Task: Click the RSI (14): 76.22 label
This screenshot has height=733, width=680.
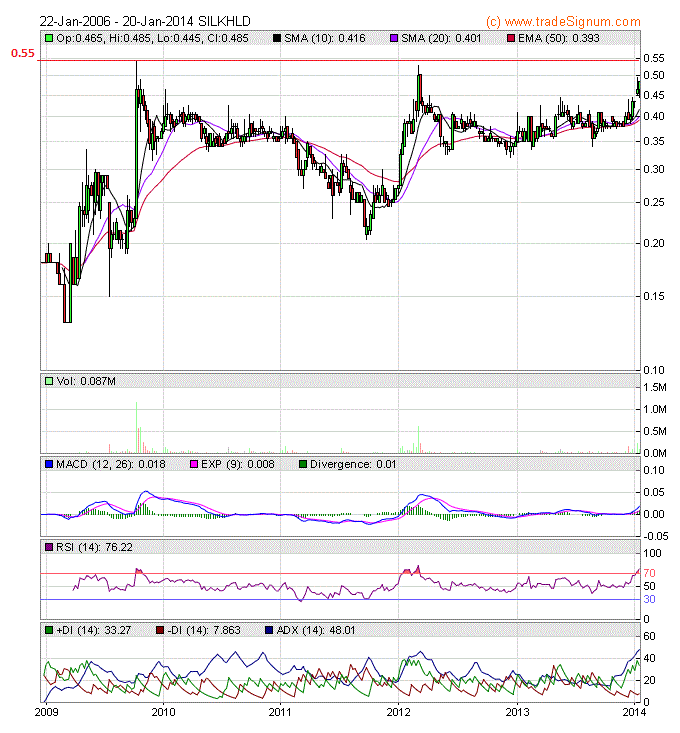Action: [94, 547]
